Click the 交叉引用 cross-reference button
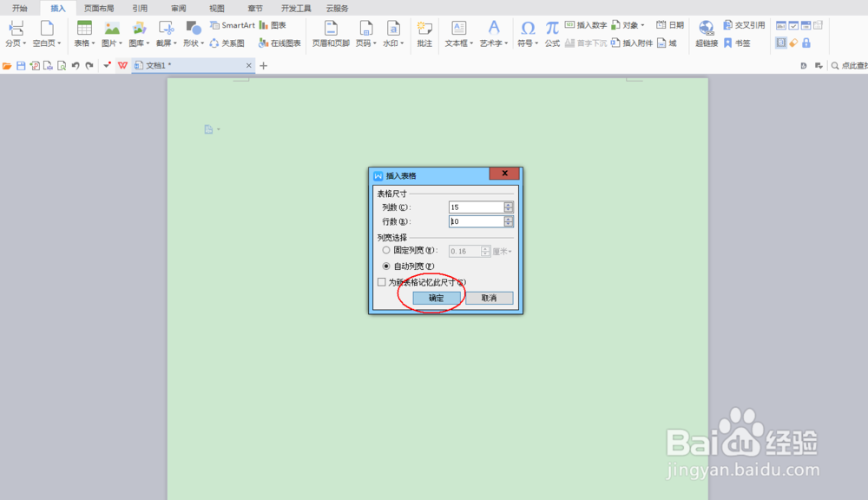 coord(744,25)
